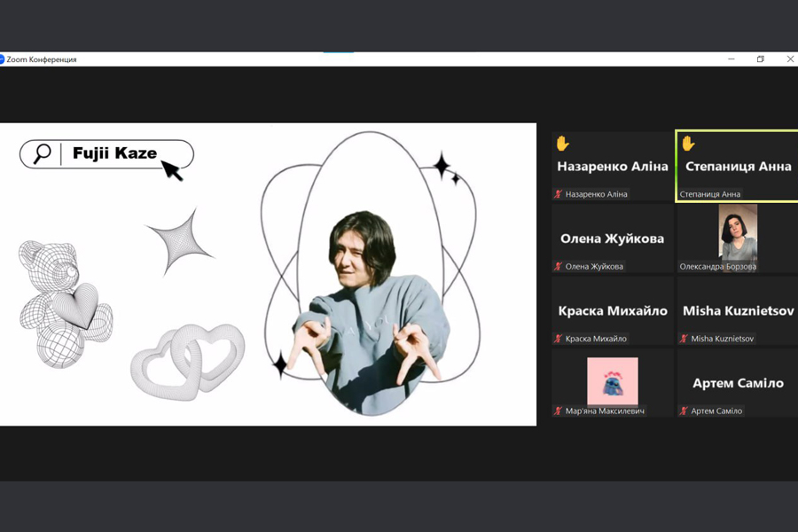Click the interlocked wireframe hearts graphic

[x=188, y=362]
